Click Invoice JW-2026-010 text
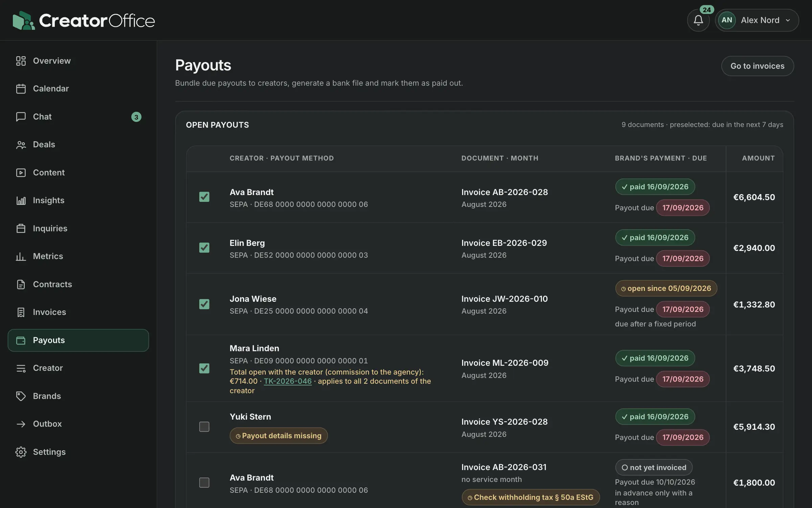Screen dimensions: 812x508 [504, 299]
